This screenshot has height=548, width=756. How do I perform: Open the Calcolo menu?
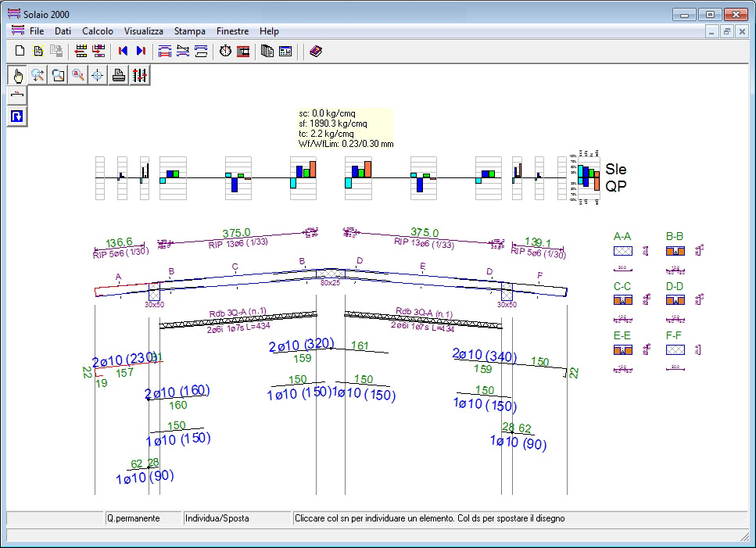click(98, 30)
